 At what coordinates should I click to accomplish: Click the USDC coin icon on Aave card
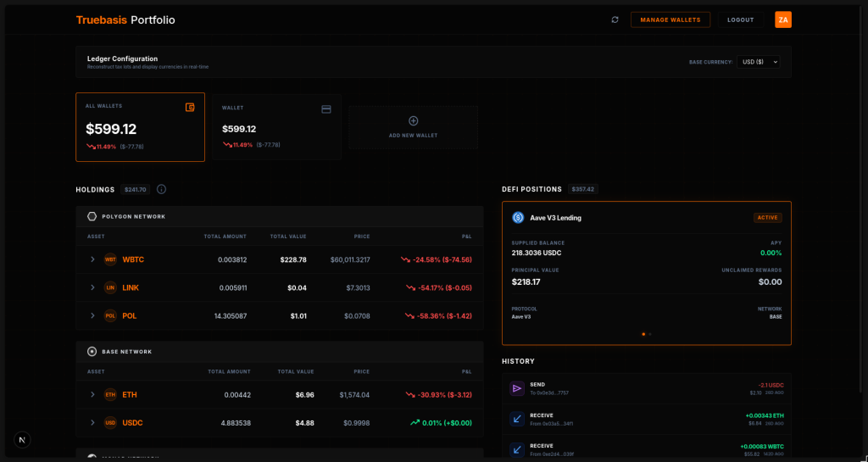click(x=518, y=218)
